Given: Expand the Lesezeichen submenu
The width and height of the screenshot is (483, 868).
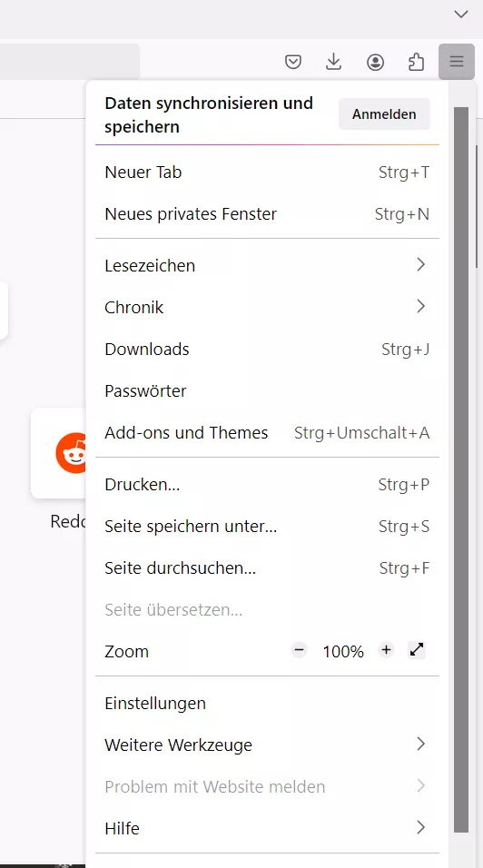Looking at the screenshot, I should (x=267, y=265).
